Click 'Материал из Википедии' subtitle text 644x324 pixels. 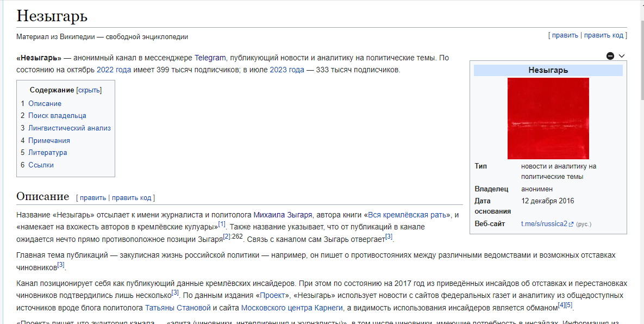(102, 37)
